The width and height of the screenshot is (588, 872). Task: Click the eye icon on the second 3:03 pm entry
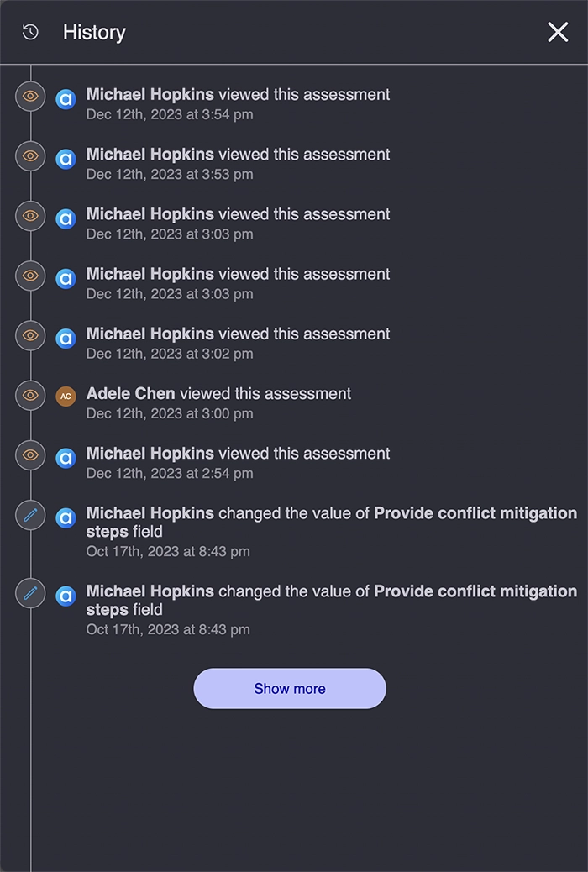point(30,276)
